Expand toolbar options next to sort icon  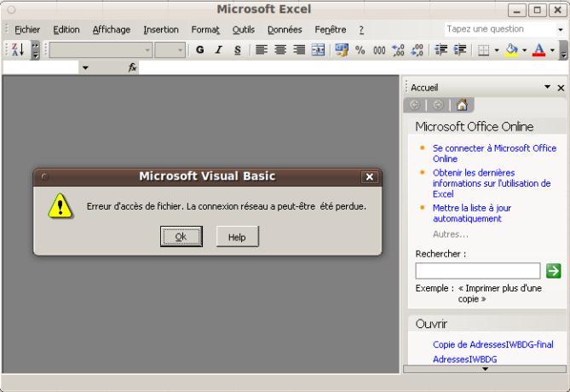coord(35,49)
